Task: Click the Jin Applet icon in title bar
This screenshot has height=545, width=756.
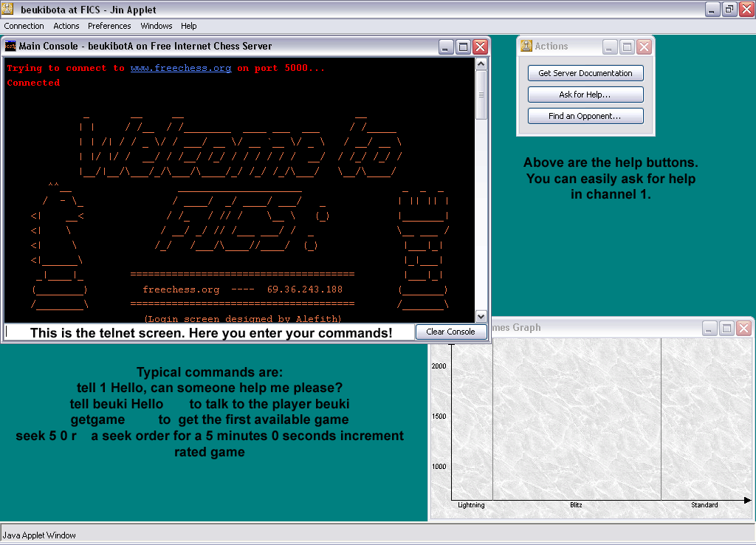Action: [8, 9]
